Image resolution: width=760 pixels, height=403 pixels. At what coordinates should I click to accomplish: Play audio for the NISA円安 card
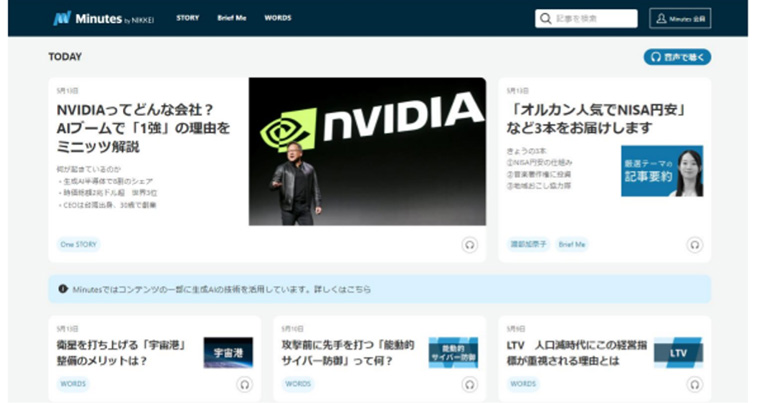click(x=695, y=245)
